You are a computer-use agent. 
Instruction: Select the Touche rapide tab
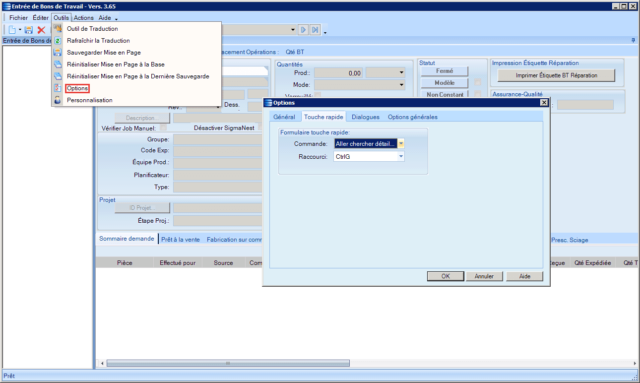pyautogui.click(x=323, y=117)
